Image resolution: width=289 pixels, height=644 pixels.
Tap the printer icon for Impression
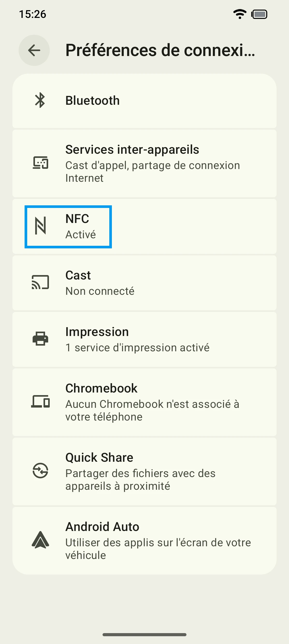(40, 339)
